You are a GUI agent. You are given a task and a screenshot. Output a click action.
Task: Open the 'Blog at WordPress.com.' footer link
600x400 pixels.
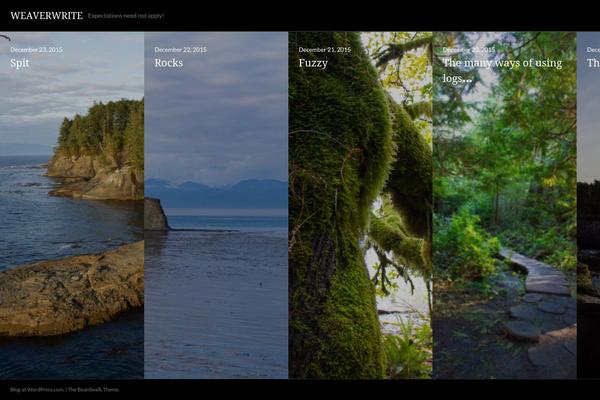37,390
